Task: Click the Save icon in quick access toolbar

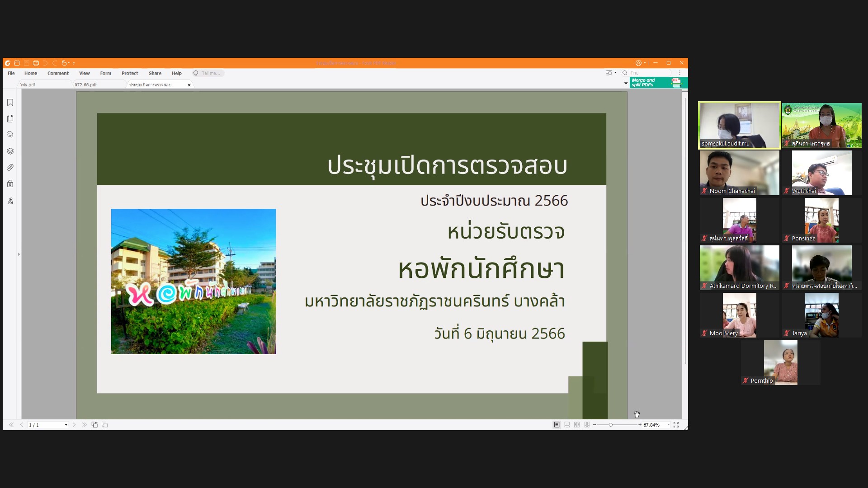Action: coord(27,63)
